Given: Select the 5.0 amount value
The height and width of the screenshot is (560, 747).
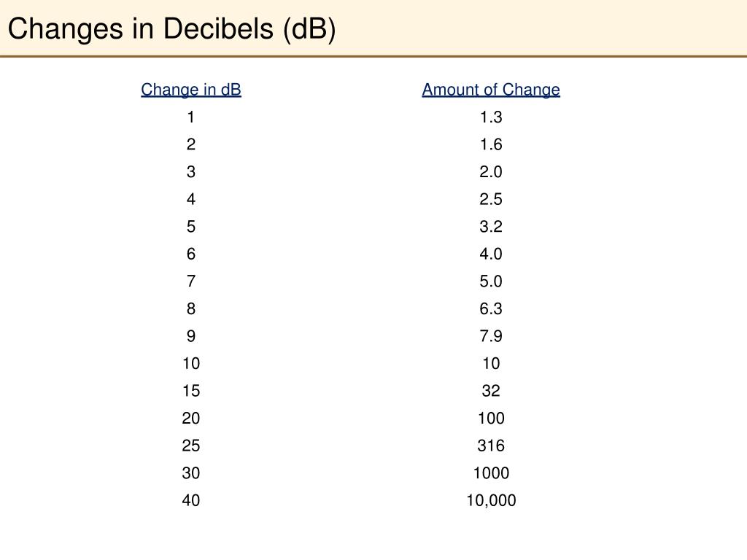Looking at the screenshot, I should pyautogui.click(x=491, y=281).
